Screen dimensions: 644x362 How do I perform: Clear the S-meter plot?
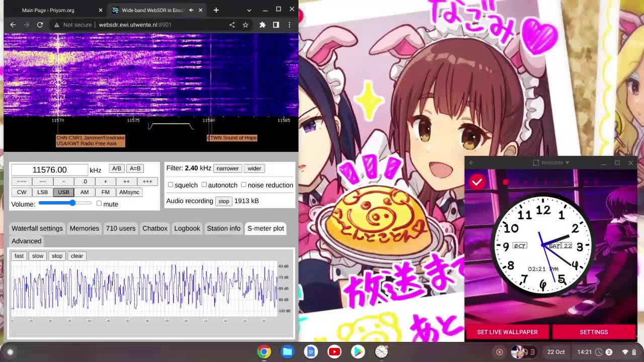coord(77,256)
